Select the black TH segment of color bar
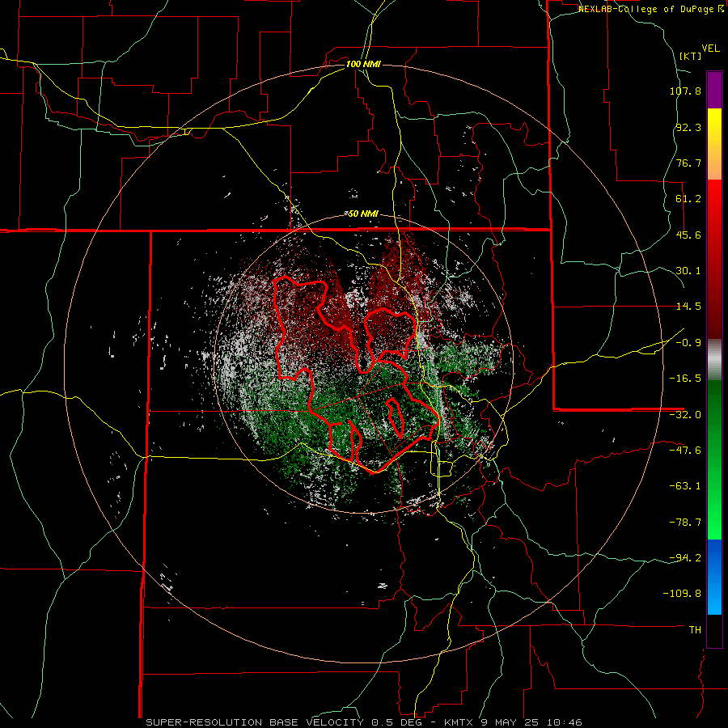The height and width of the screenshot is (728, 728). tap(714, 630)
